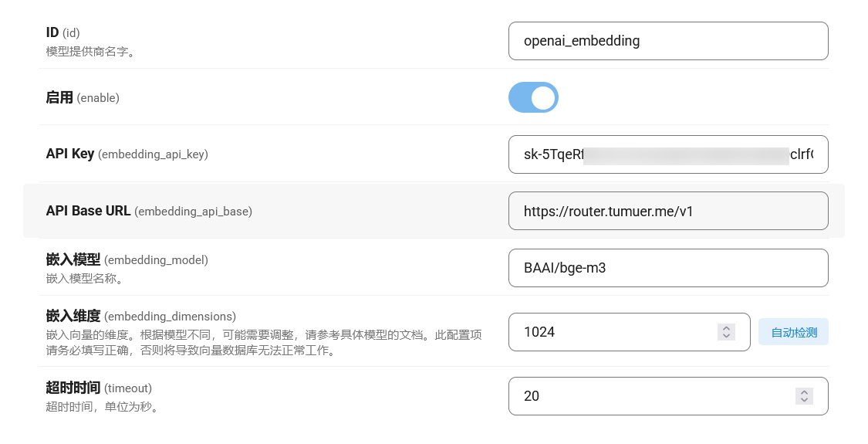
Task: Edit the 嵌入模型 field showing BAAI/bge-m3
Action: pos(667,268)
